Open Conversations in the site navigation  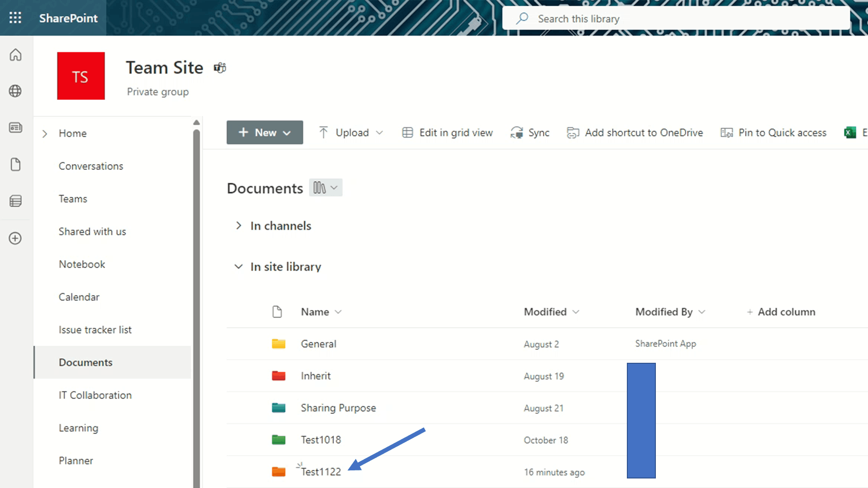[91, 166]
